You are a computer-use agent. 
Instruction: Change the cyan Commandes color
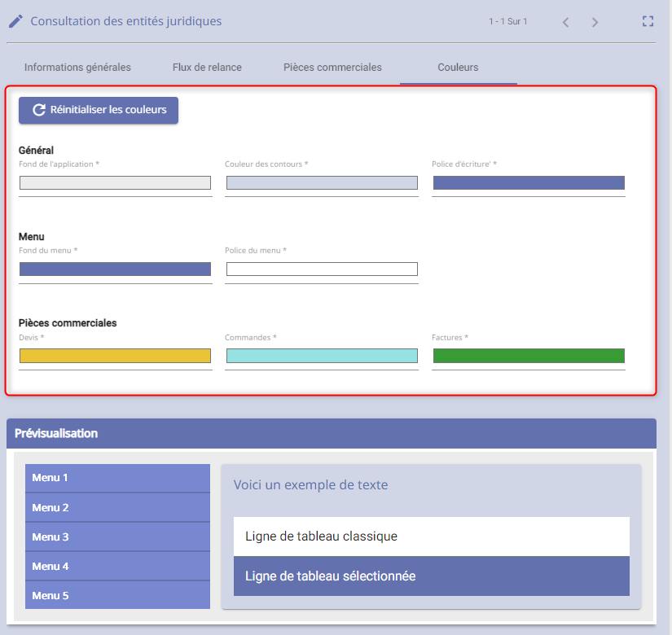click(322, 356)
